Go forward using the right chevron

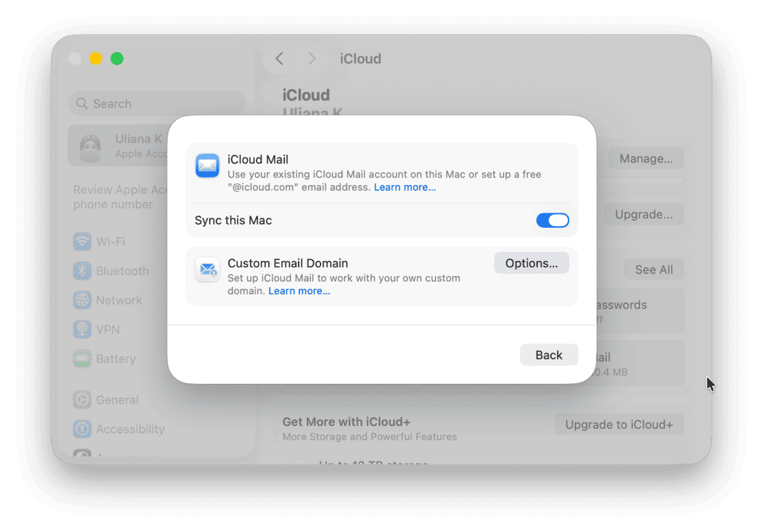tap(311, 58)
